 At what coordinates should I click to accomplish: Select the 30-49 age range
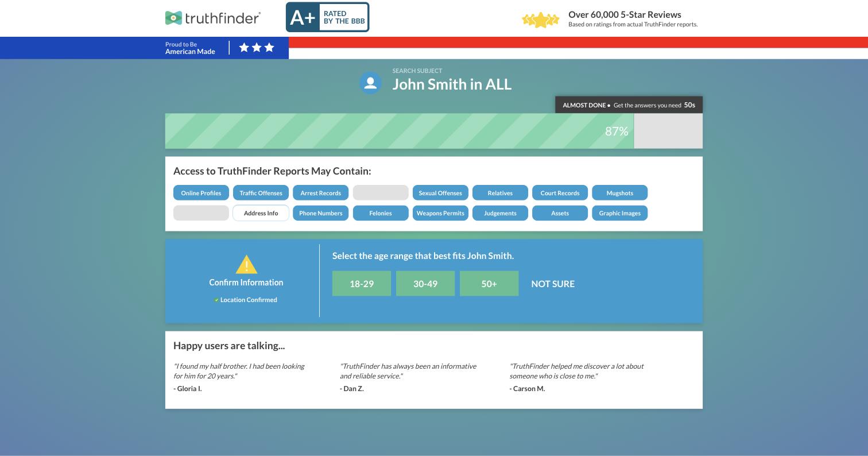tap(425, 284)
